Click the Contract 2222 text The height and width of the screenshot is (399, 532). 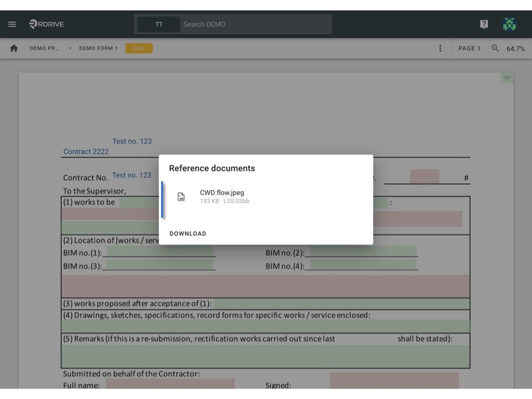point(86,152)
